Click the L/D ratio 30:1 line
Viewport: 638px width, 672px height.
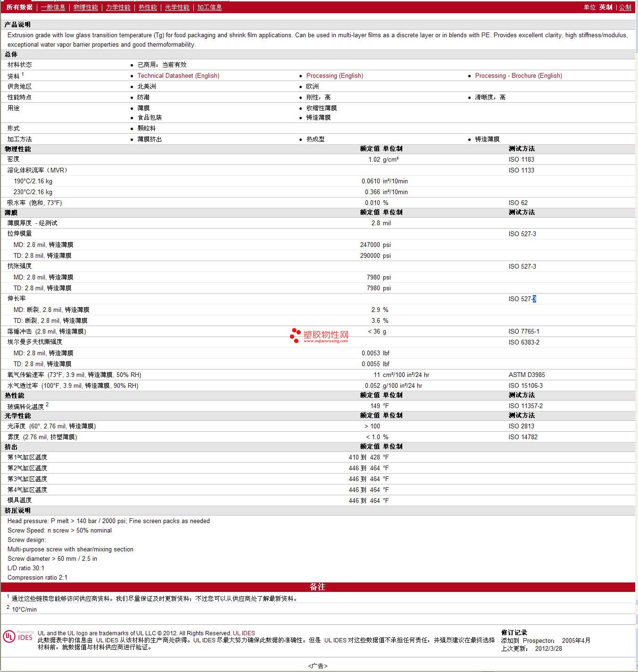click(25, 568)
